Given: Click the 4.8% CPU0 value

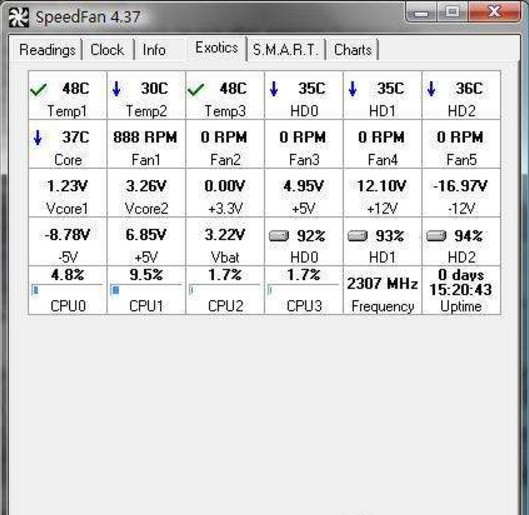Looking at the screenshot, I should coord(67,275).
